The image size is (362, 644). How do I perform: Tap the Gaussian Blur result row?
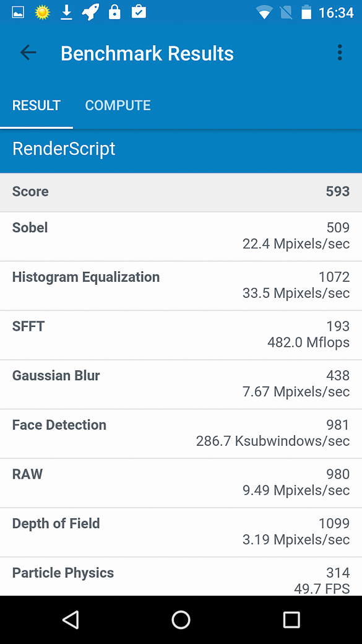pyautogui.click(x=181, y=384)
